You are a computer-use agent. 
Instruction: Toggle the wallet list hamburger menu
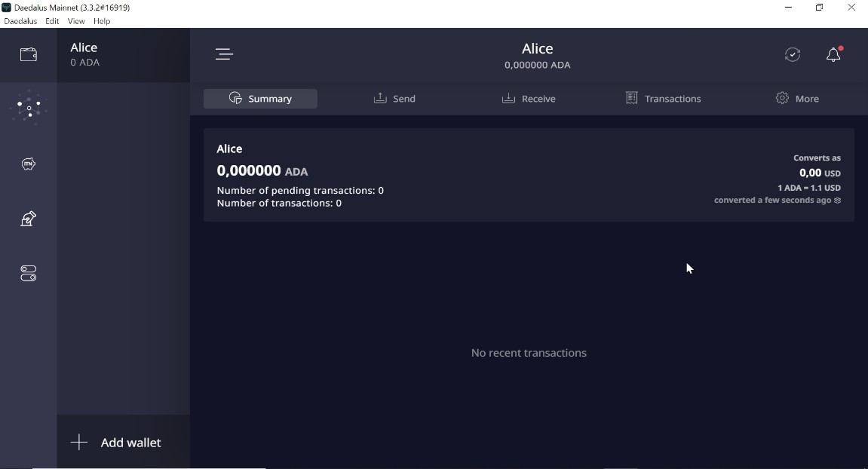[x=224, y=54]
